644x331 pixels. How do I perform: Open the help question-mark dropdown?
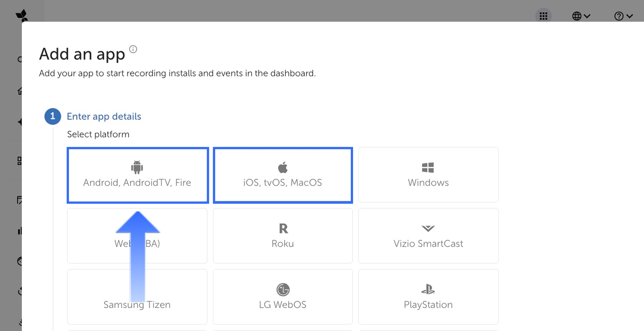(x=623, y=16)
